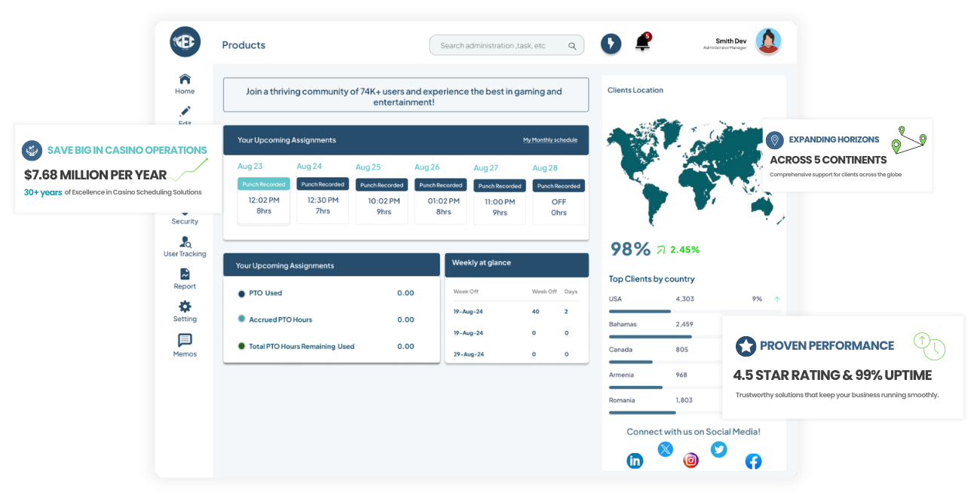Click the lightning bolt quick action icon
The image size is (980, 496).
pyautogui.click(x=611, y=44)
